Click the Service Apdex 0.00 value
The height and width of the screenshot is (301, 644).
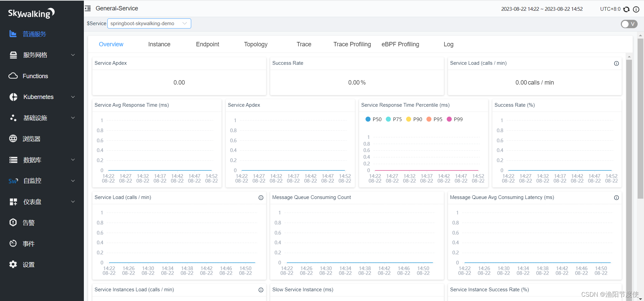[x=179, y=83]
